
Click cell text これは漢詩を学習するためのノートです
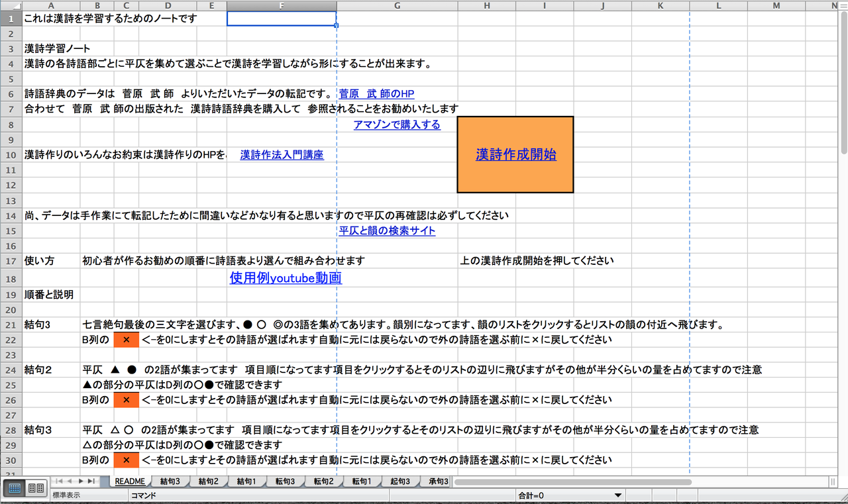tap(111, 19)
